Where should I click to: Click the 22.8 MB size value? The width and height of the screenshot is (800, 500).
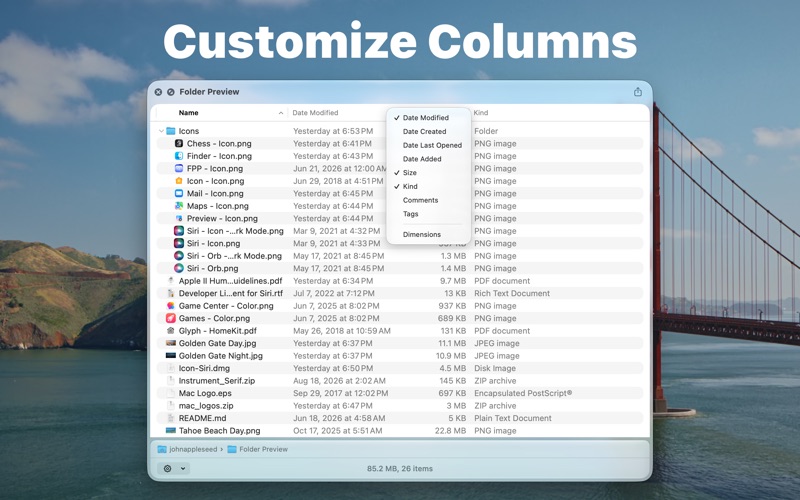451,431
